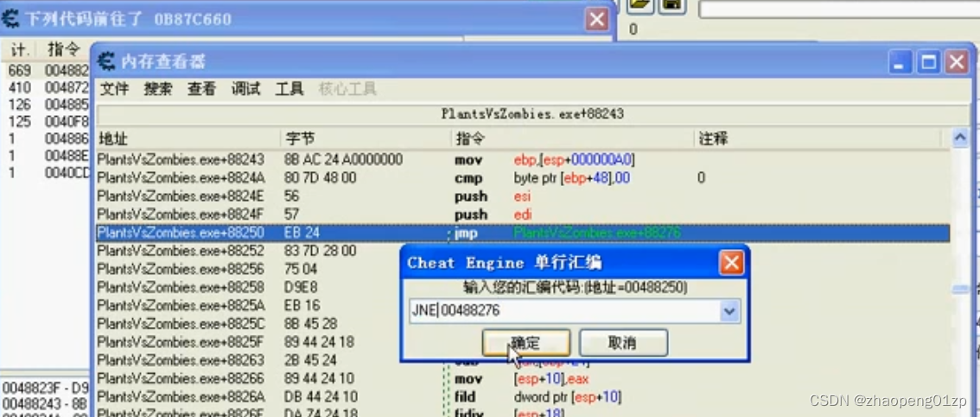
Task: Maximize the 内存查看器 window
Action: [929, 62]
